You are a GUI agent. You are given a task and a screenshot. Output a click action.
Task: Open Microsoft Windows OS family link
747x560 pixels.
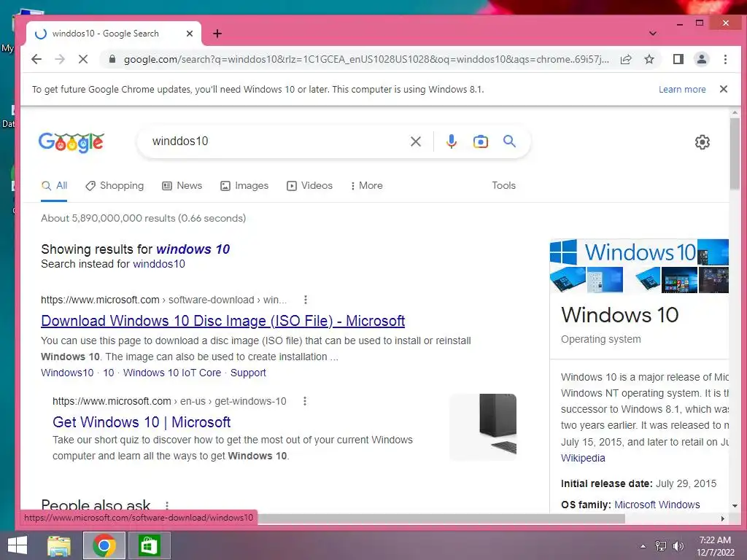click(657, 505)
